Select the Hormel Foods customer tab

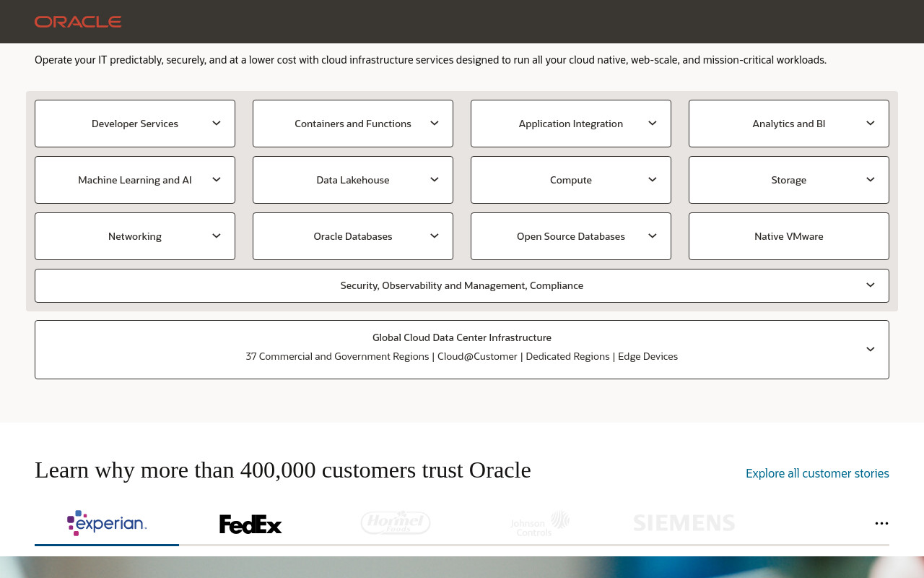coord(396,522)
